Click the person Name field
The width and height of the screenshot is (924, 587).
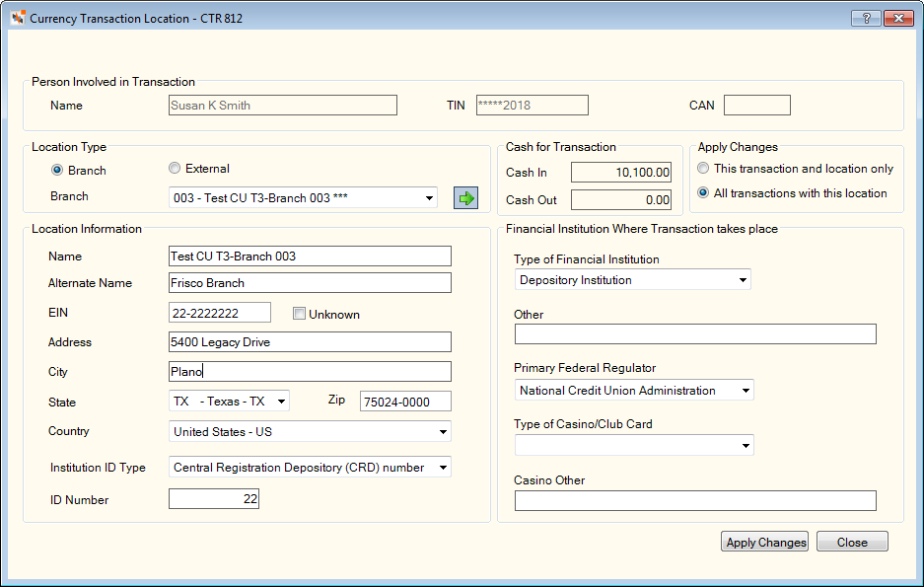pyautogui.click(x=283, y=106)
